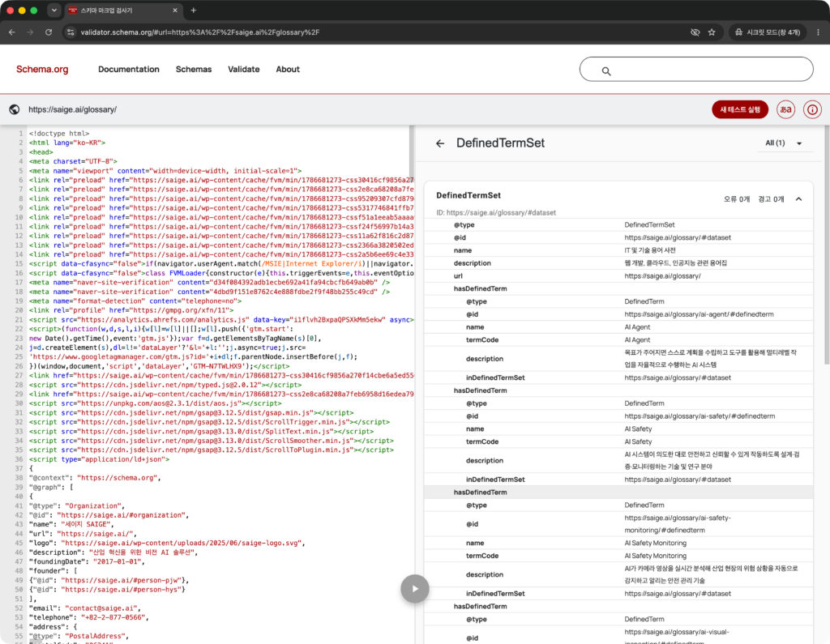
Task: Click the contact@saige.ai email line
Action: (85, 608)
